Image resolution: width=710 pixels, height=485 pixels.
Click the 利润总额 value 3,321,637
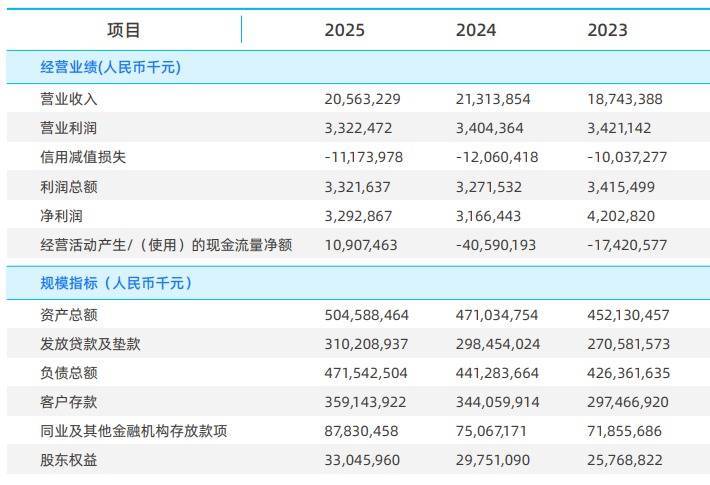tap(358, 186)
